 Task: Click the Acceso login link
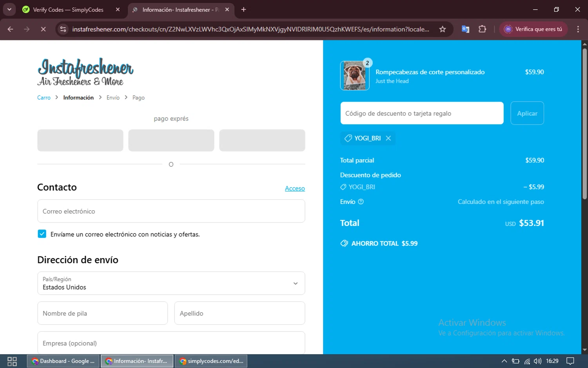point(295,189)
